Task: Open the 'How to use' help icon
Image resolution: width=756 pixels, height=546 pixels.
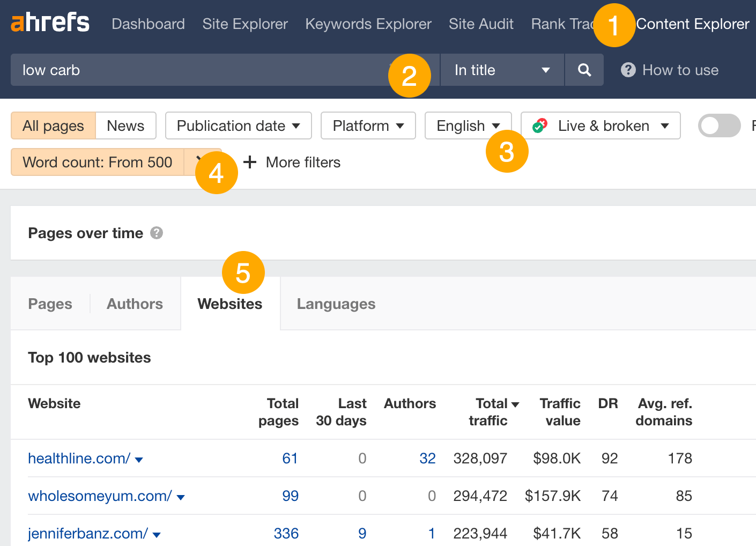Action: [x=628, y=70]
